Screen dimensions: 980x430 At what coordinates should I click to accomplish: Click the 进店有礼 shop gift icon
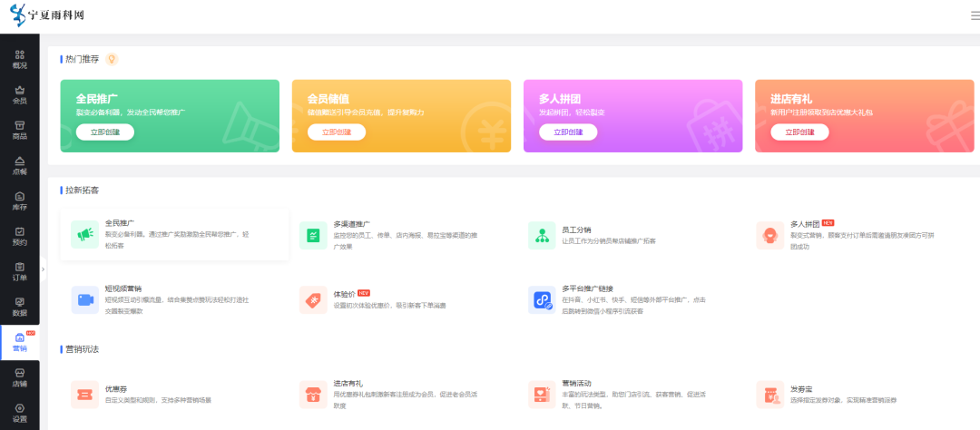[x=313, y=395]
